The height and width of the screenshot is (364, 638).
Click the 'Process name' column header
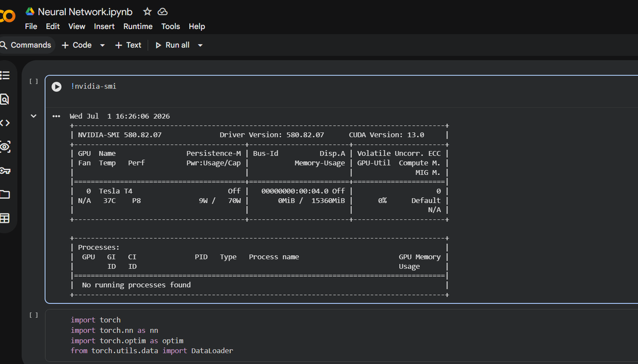[274, 257]
